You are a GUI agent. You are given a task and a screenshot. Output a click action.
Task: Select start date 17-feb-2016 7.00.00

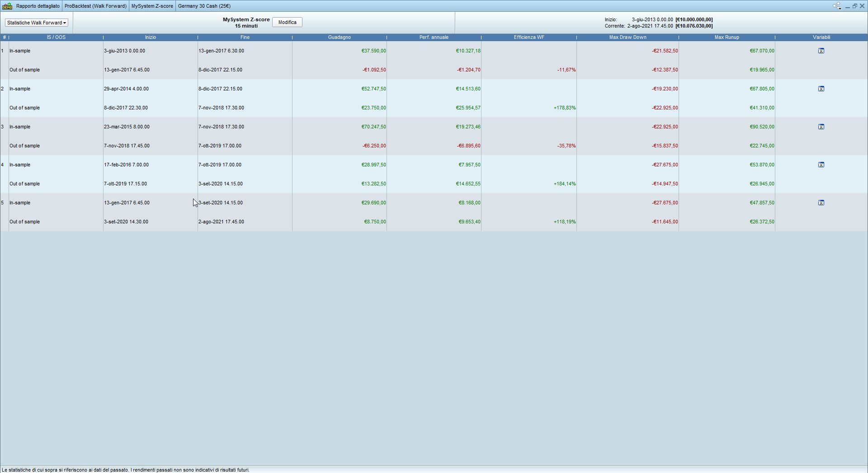(126, 165)
